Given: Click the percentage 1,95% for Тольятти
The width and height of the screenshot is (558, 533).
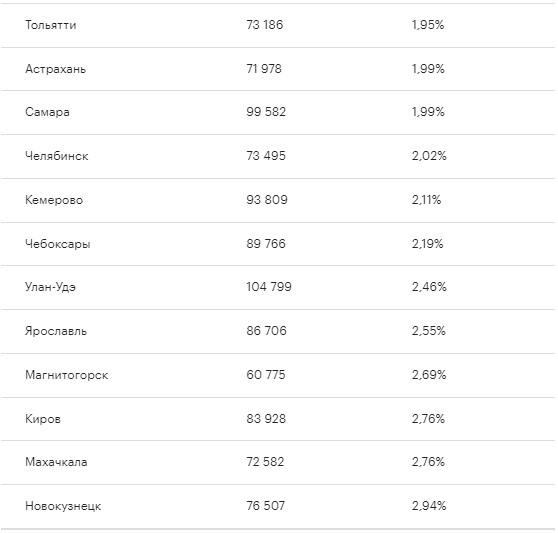Looking at the screenshot, I should tap(428, 25).
